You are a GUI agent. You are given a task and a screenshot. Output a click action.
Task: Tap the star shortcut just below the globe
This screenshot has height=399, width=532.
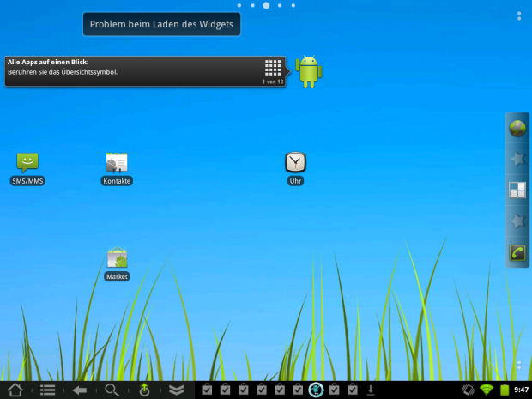pos(517,159)
